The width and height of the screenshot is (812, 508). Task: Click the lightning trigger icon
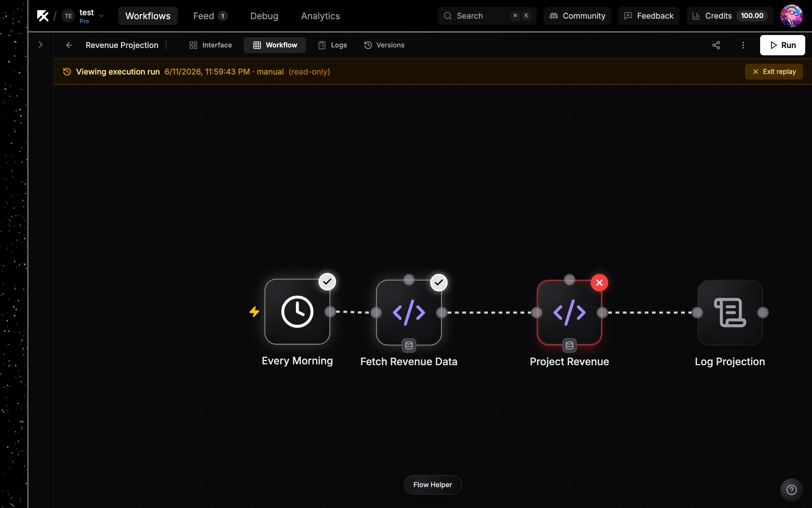click(254, 312)
